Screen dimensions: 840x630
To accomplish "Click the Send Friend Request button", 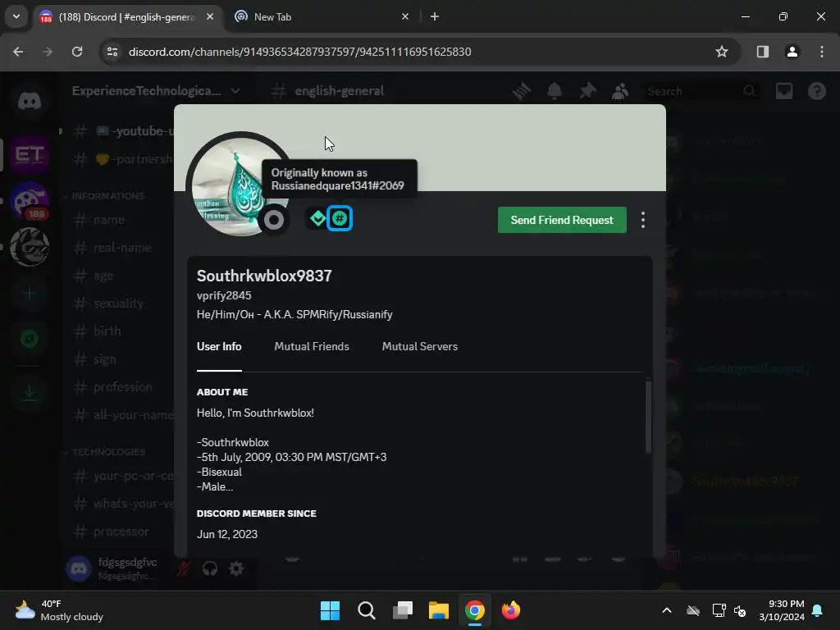I will click(x=562, y=220).
